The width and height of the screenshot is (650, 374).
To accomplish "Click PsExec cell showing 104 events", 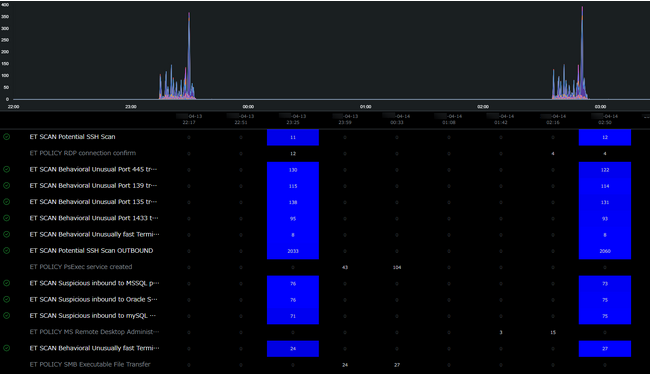I will (397, 267).
